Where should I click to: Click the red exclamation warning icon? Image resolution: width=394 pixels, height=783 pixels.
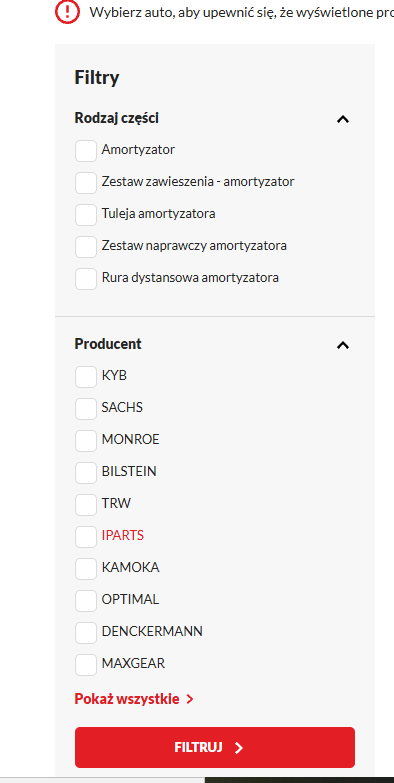click(x=67, y=11)
